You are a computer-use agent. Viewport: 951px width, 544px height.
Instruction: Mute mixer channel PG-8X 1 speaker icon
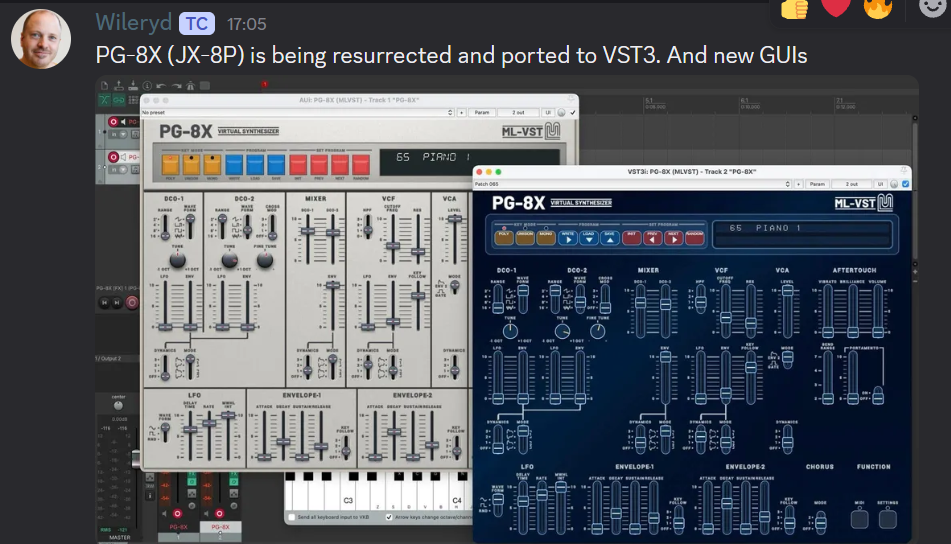pyautogui.click(x=164, y=514)
